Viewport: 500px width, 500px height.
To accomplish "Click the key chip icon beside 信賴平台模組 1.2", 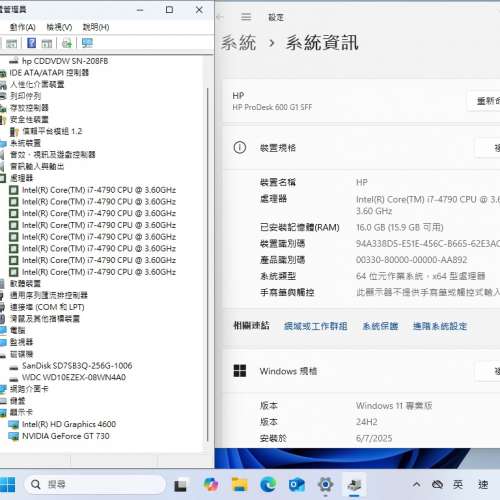I will click(14, 132).
